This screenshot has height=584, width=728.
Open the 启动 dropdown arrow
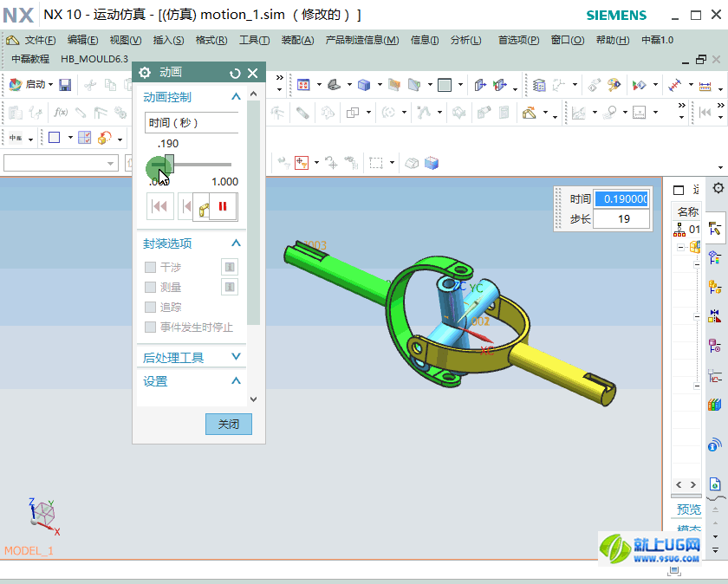[50, 85]
